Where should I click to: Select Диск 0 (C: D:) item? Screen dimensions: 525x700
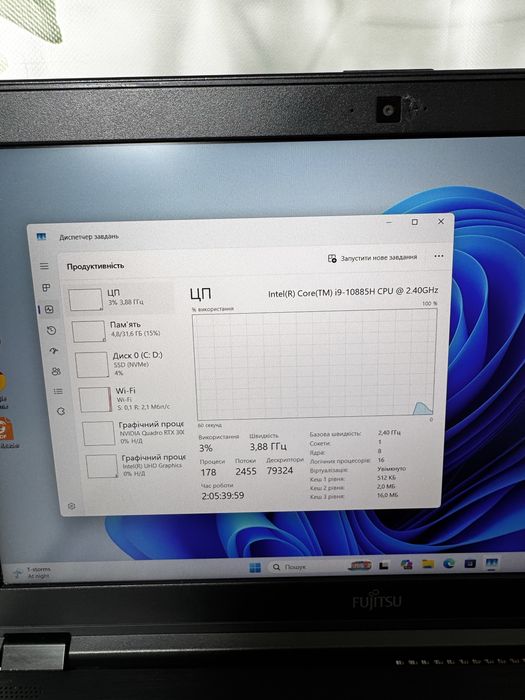point(127,364)
